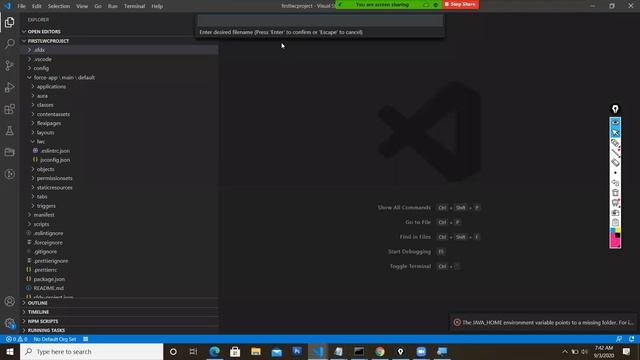Expand the contentassets folder
This screenshot has height=360, width=640.
tap(120, 114)
